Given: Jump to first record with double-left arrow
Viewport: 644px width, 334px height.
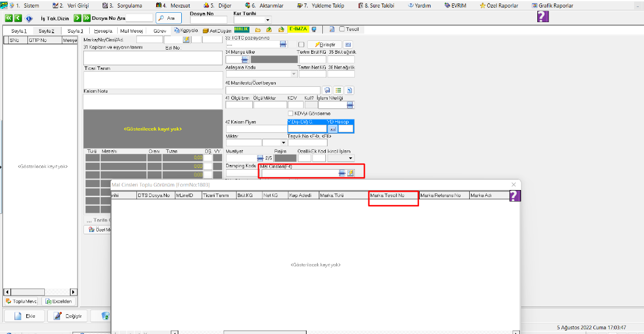Looking at the screenshot, I should [x=9, y=18].
